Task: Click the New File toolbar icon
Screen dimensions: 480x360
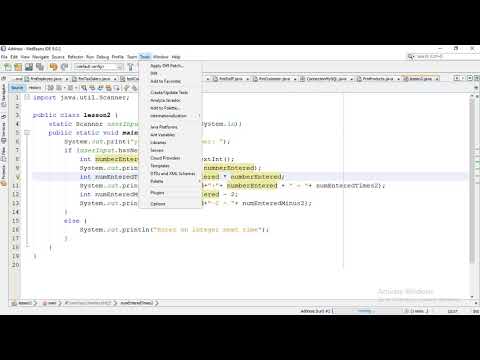Action: pyautogui.click(x=8, y=67)
